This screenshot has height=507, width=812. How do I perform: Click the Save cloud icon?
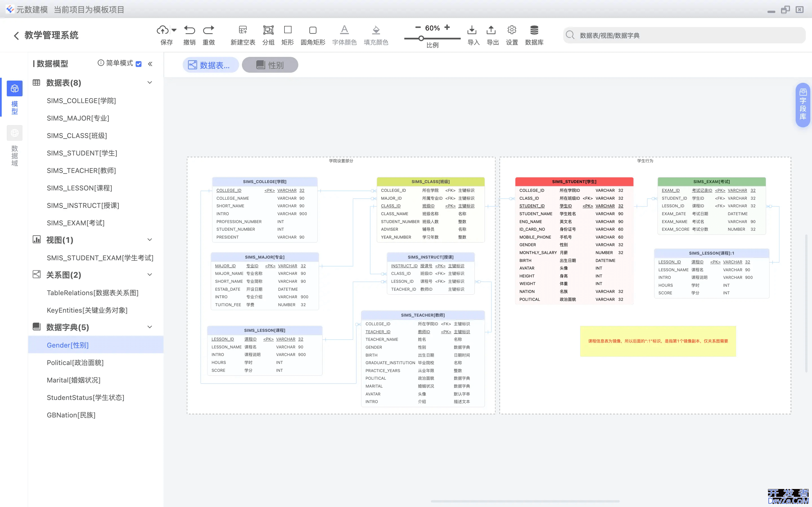163,30
